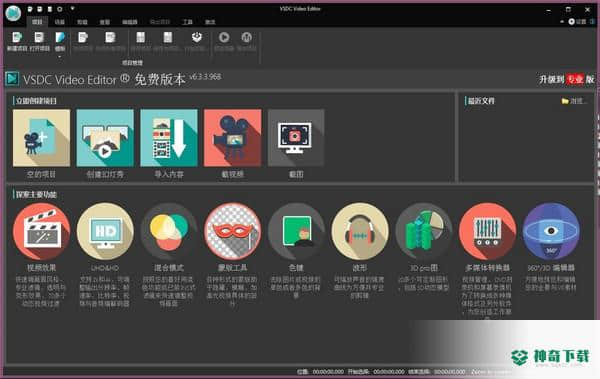The image size is (600, 379).
Task: Collapse the ribbon with the small arrow
Action: pyautogui.click(x=562, y=22)
